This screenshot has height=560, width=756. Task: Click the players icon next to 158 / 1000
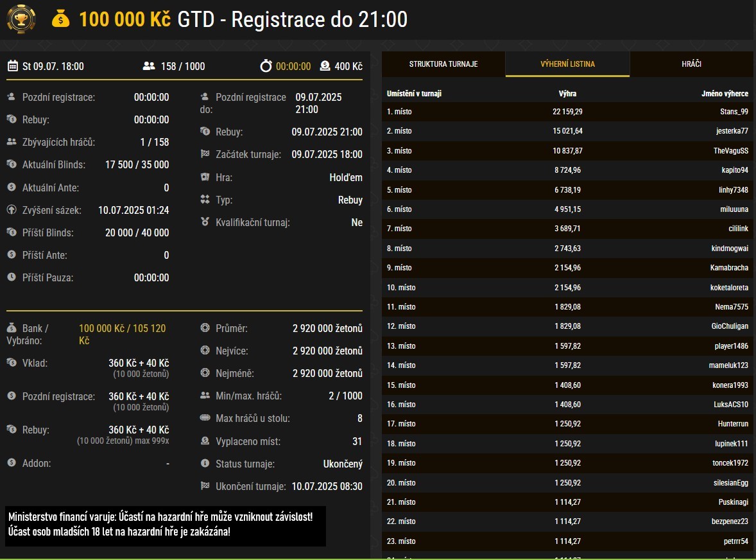click(149, 66)
